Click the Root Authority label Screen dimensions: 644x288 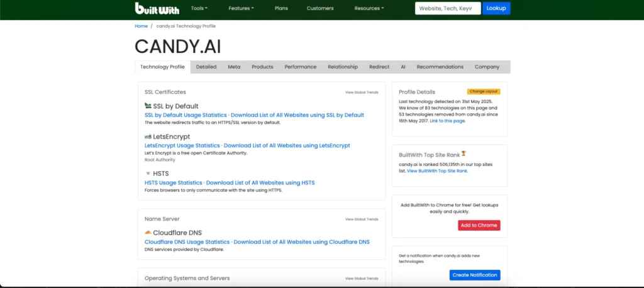160,160
